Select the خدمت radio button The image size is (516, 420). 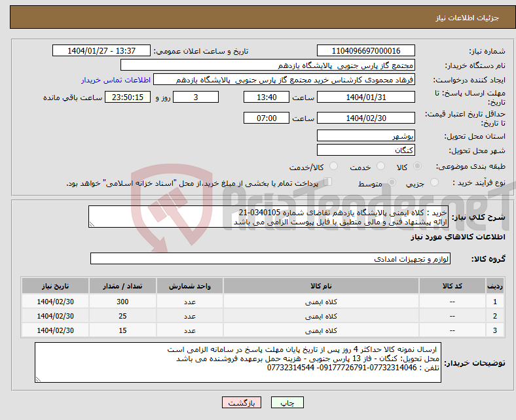click(x=380, y=166)
